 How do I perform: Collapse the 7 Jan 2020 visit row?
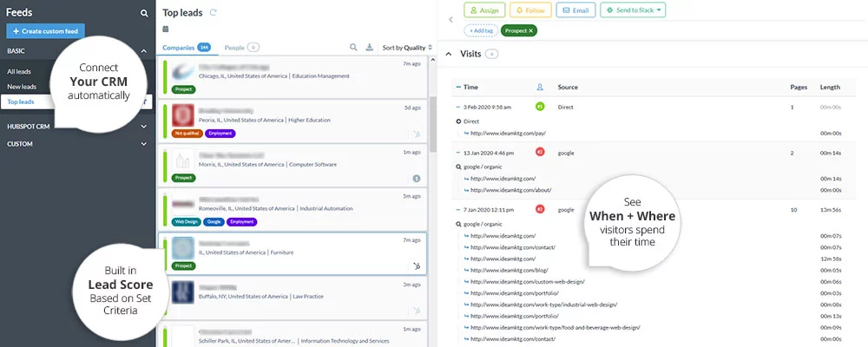click(x=458, y=209)
